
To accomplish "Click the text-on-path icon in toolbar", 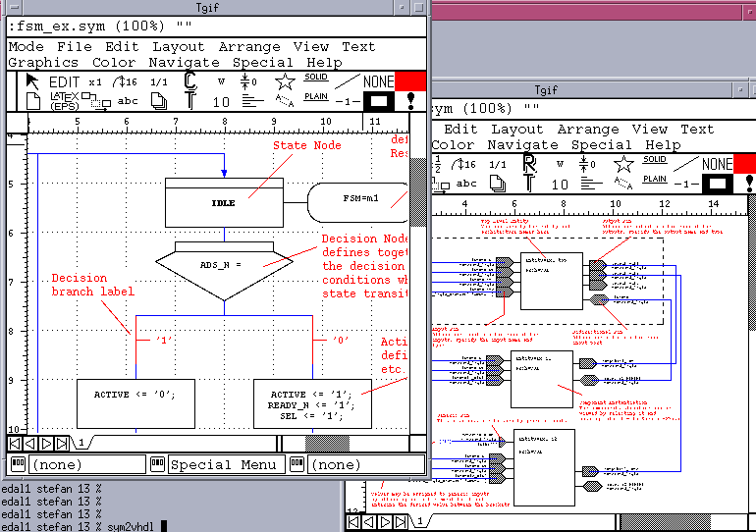I will [285, 100].
